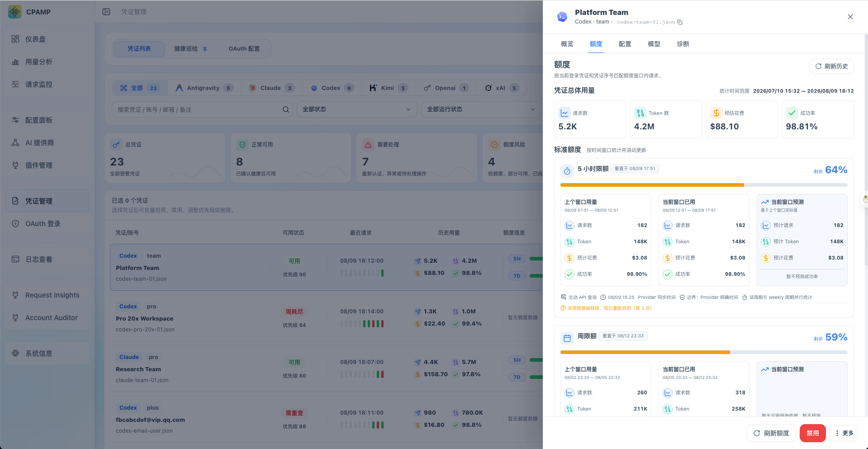Image resolution: width=868 pixels, height=449 pixels.
Task: Open OAuth 登录 in the sidebar
Action: point(47,223)
